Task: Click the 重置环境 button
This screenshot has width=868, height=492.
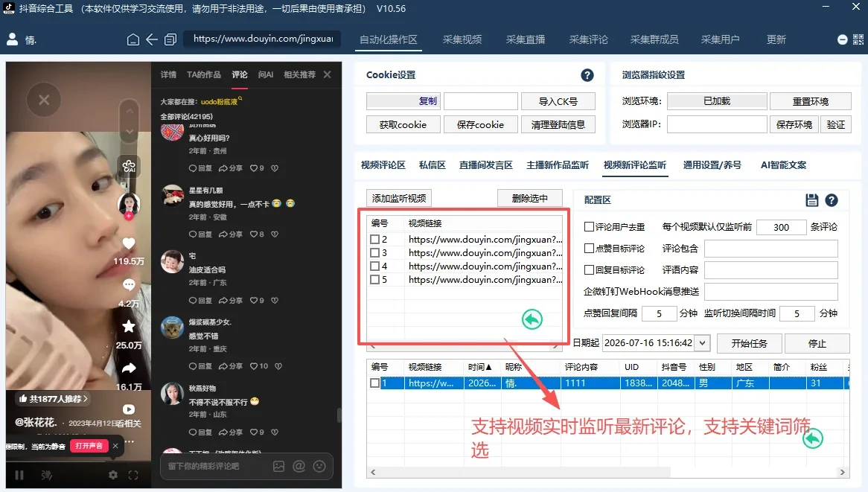Action: click(x=811, y=101)
